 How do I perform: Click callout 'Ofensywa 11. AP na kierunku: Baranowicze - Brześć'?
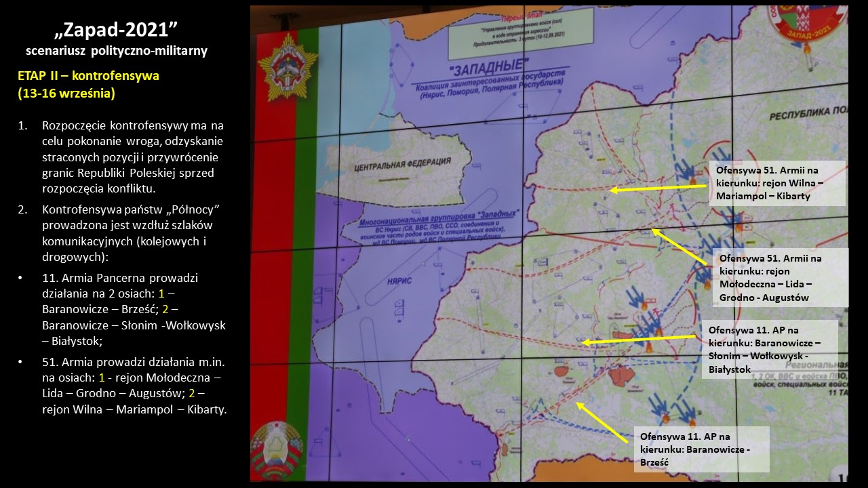(702, 449)
